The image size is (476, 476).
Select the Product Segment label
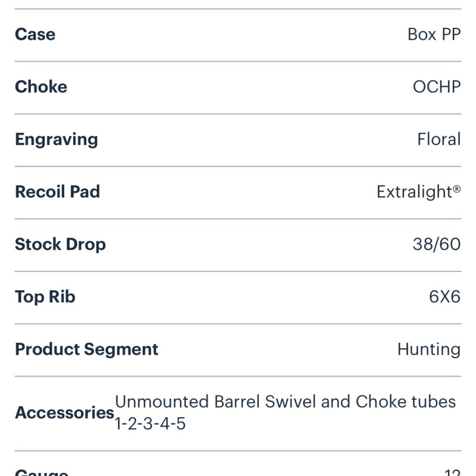tap(86, 350)
